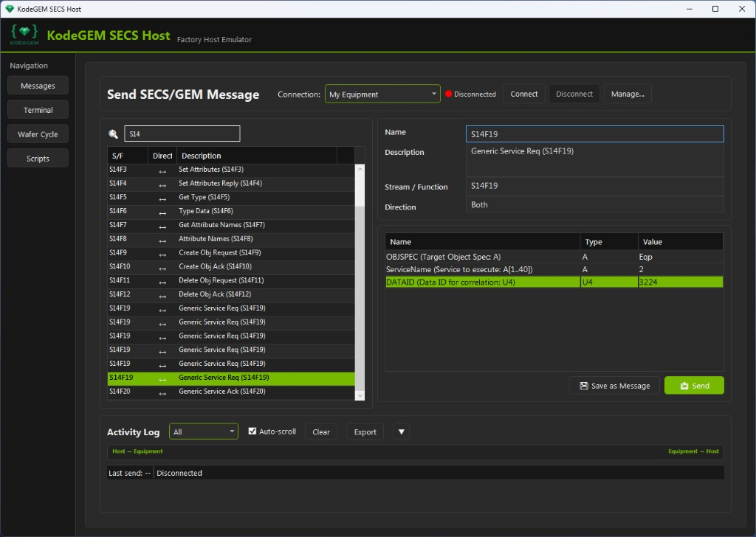Open the Activity Log filter dropdown showing All
The height and width of the screenshot is (537, 756).
(204, 432)
